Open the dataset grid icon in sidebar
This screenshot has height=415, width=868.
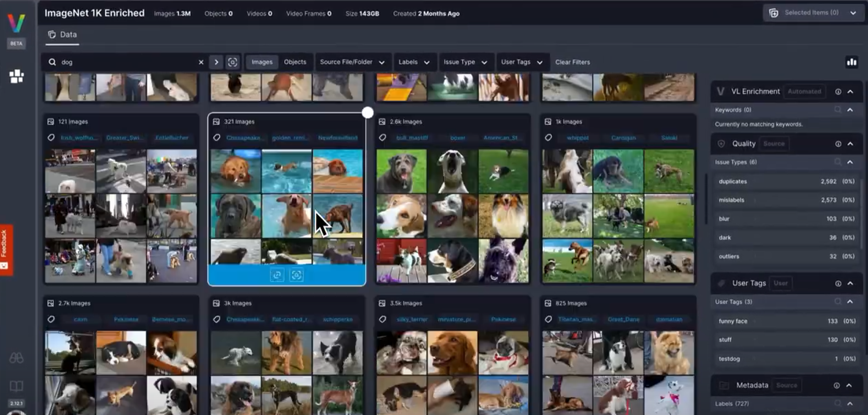(16, 76)
